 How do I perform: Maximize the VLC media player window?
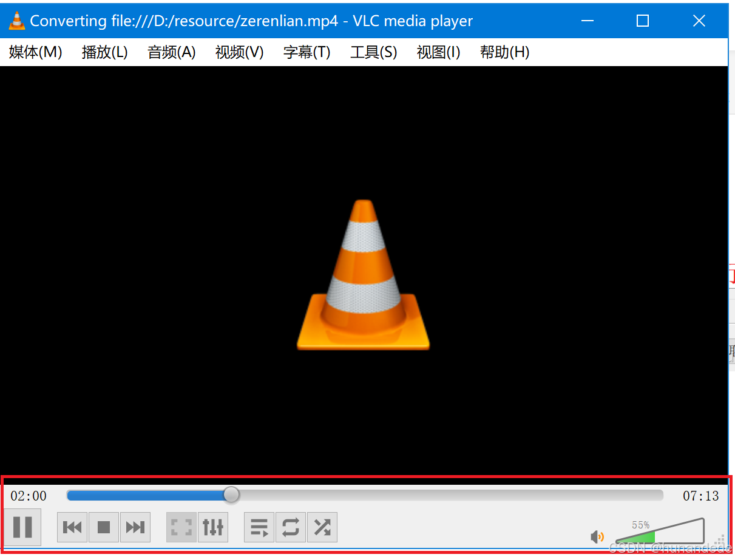tap(643, 21)
